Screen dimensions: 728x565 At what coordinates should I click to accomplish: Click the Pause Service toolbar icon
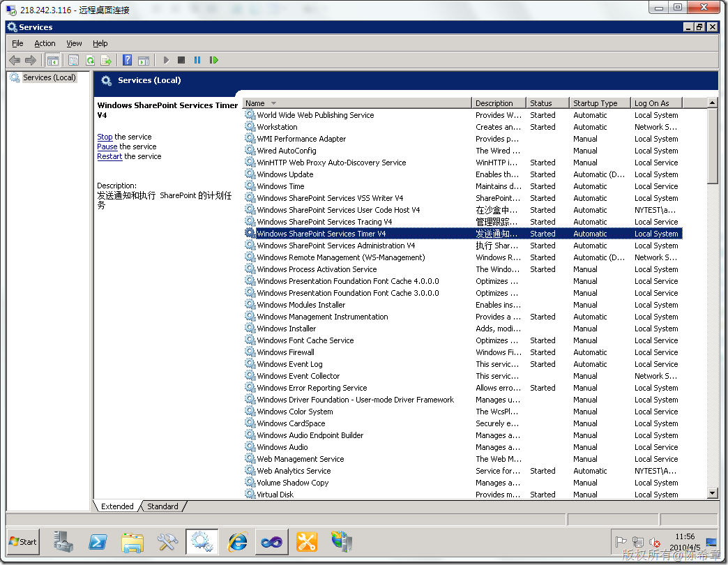197,60
